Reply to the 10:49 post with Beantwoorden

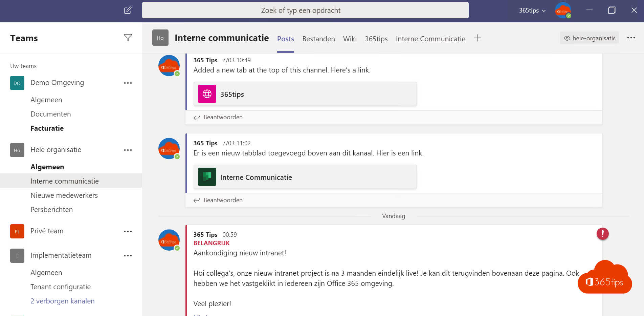(x=218, y=117)
